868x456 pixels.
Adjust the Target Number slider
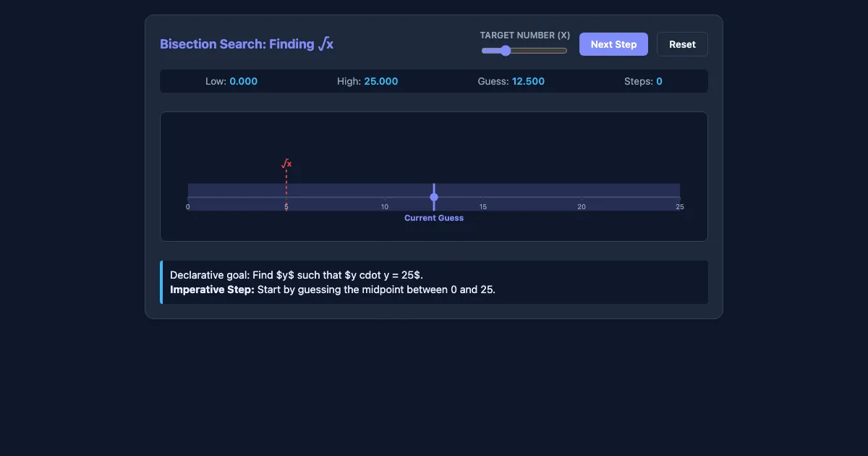tap(524, 51)
